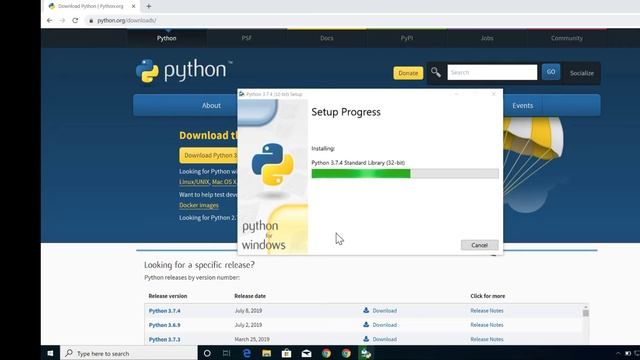640x360 pixels.
Task: Click the 'July 8, 2019' release date
Action: tap(248, 311)
